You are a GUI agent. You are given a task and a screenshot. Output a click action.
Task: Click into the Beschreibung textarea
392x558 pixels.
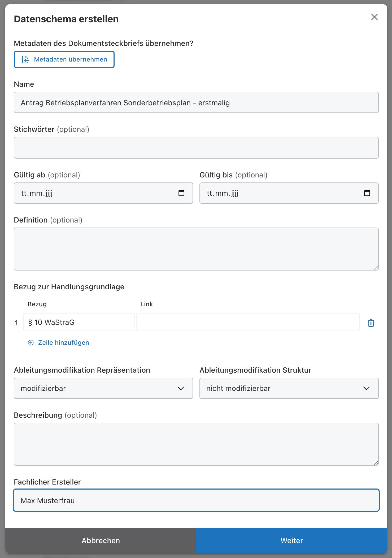196,444
